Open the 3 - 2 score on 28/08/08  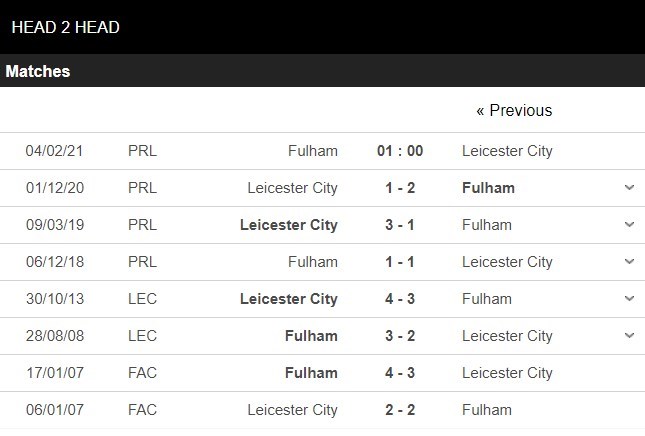[400, 336]
